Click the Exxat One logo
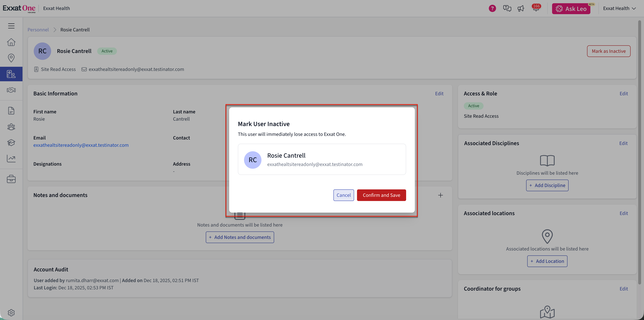The width and height of the screenshot is (644, 320). coord(19,9)
